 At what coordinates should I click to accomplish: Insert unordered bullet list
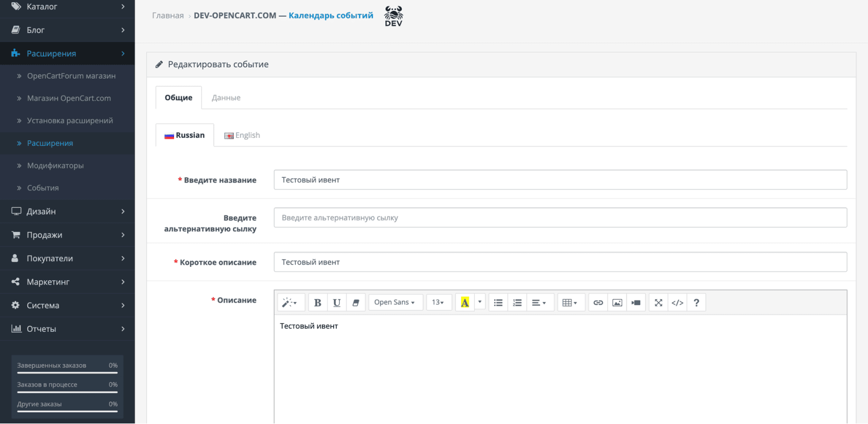pyautogui.click(x=498, y=303)
